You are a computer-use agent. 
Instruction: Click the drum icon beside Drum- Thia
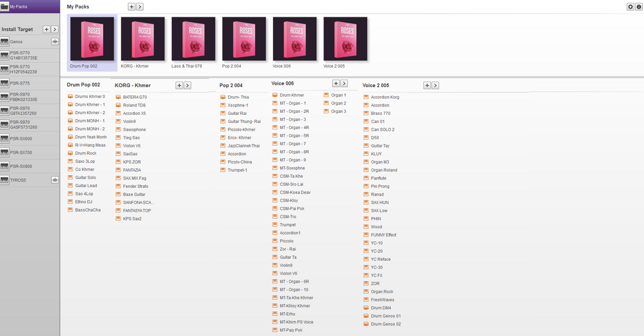[223, 97]
